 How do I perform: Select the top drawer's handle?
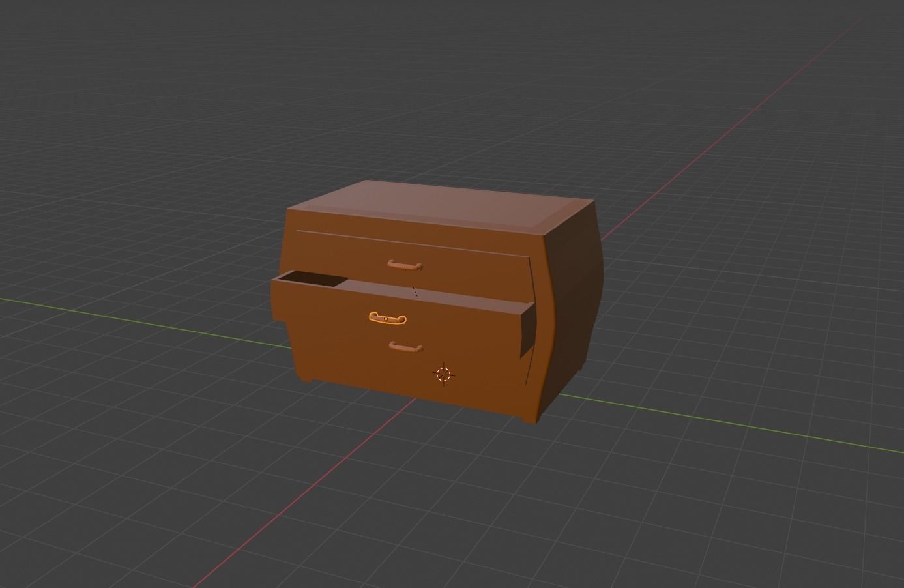point(405,265)
